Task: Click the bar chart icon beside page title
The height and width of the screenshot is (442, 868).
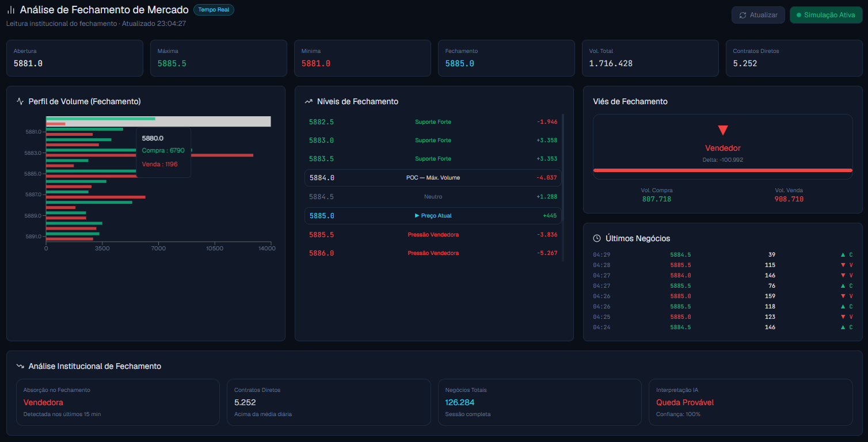Action: pyautogui.click(x=11, y=10)
